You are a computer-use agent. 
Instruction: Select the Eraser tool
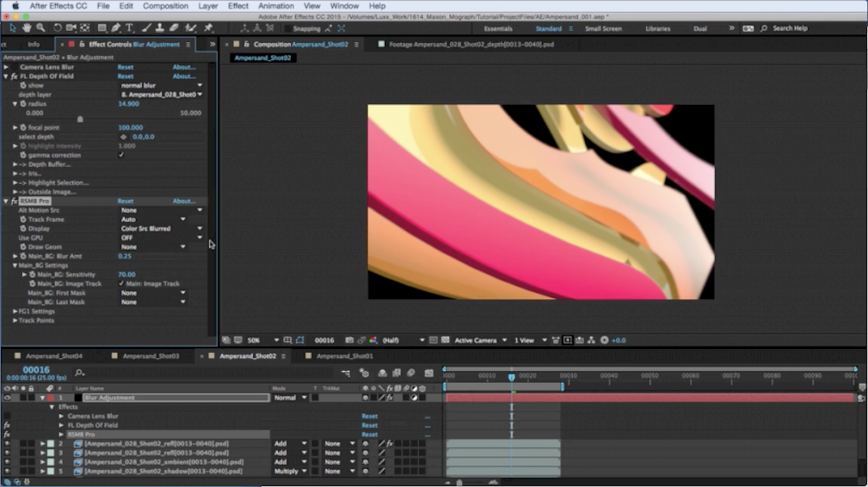pyautogui.click(x=174, y=28)
